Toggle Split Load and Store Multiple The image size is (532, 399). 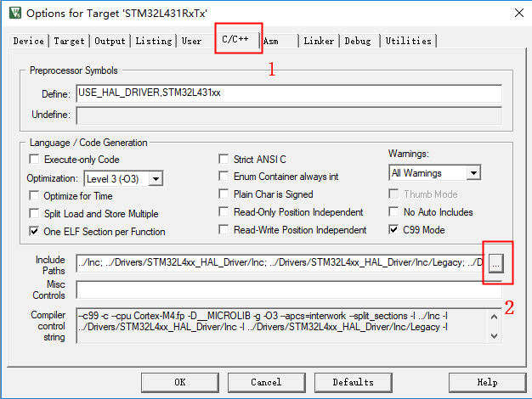pos(34,214)
